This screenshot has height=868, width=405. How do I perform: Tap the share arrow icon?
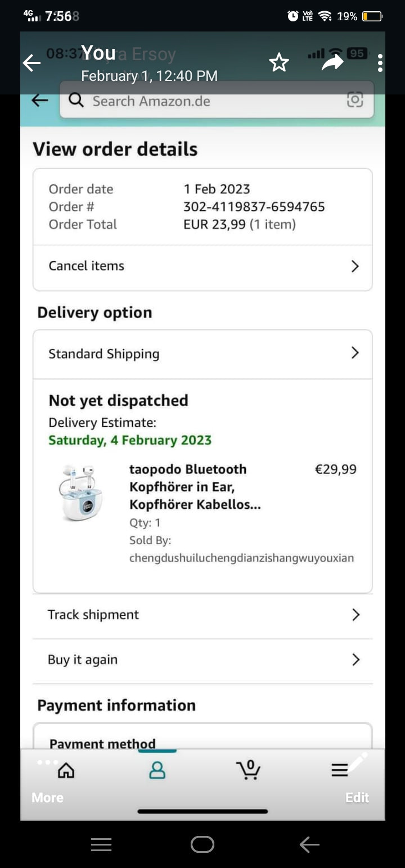pos(332,63)
